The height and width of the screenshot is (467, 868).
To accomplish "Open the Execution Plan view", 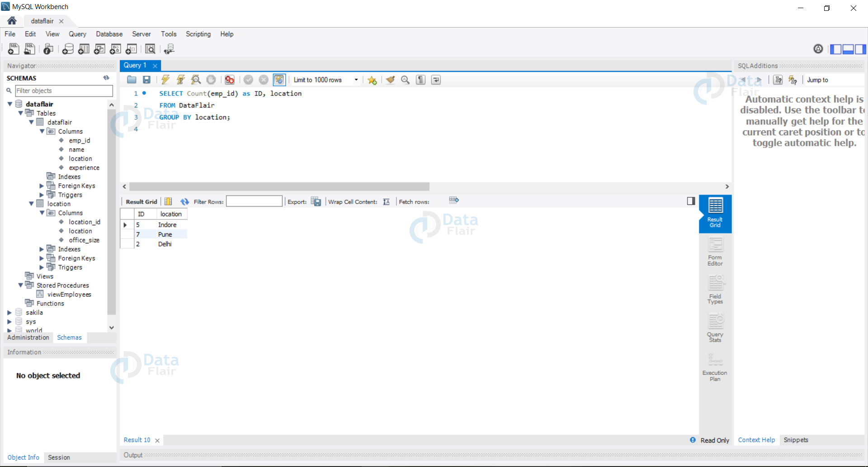I will (715, 367).
